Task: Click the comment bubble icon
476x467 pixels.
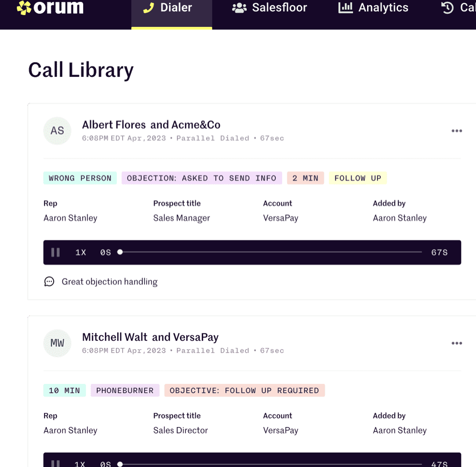Action: click(x=49, y=282)
